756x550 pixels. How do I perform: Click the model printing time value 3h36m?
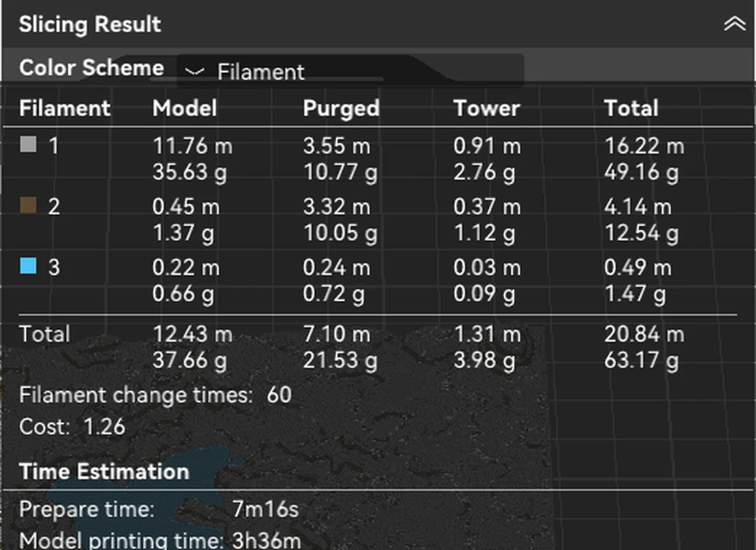pyautogui.click(x=266, y=541)
